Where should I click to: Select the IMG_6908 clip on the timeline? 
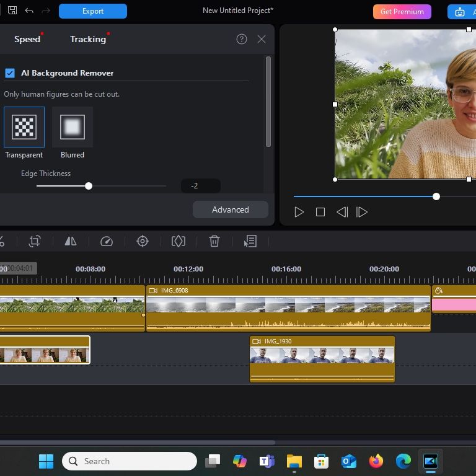[x=288, y=308]
